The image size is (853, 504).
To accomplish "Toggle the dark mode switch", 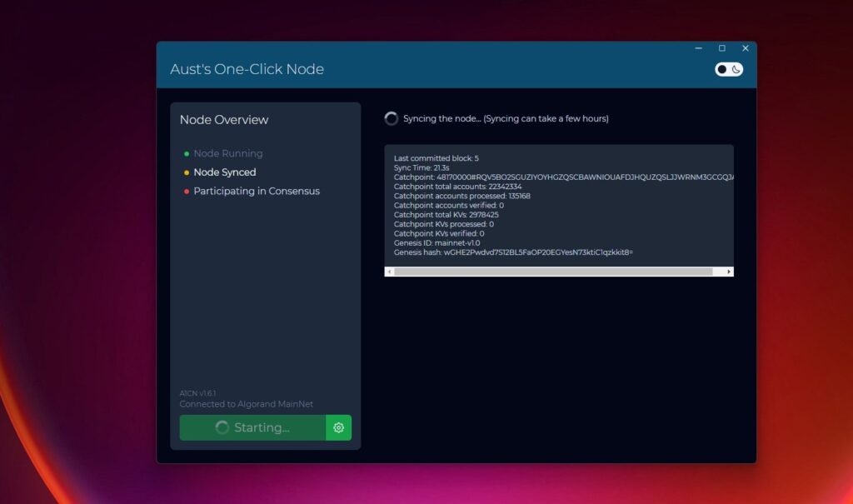I will click(728, 69).
